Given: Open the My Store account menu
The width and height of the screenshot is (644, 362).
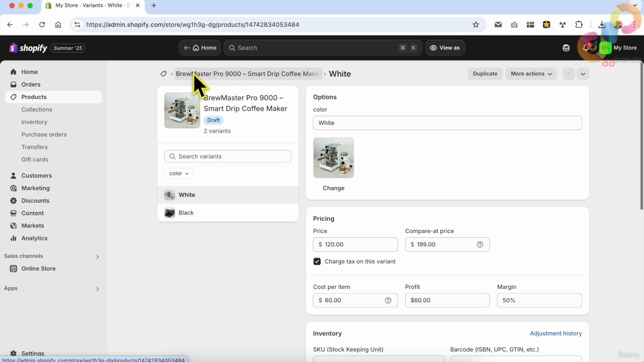Looking at the screenshot, I should click(x=618, y=48).
